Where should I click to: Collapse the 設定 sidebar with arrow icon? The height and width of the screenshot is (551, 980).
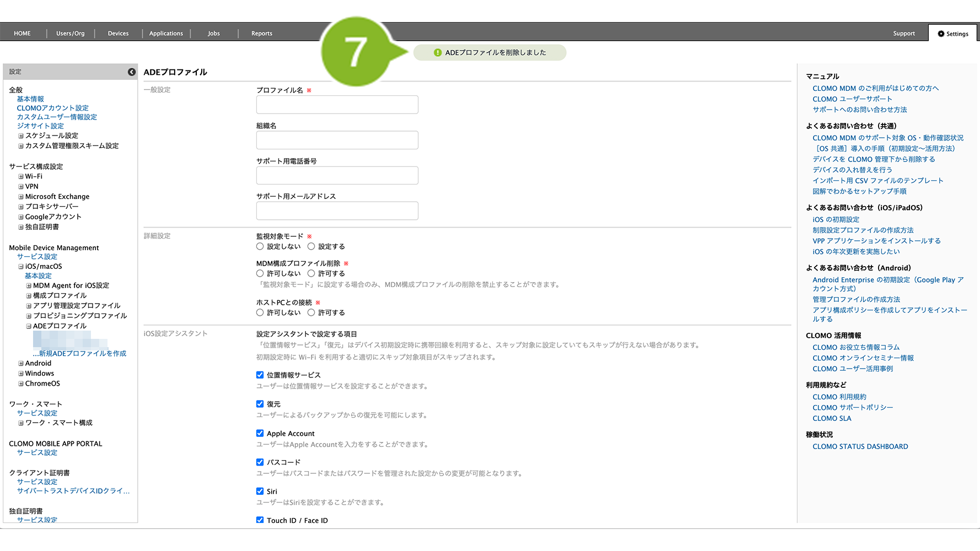click(132, 72)
